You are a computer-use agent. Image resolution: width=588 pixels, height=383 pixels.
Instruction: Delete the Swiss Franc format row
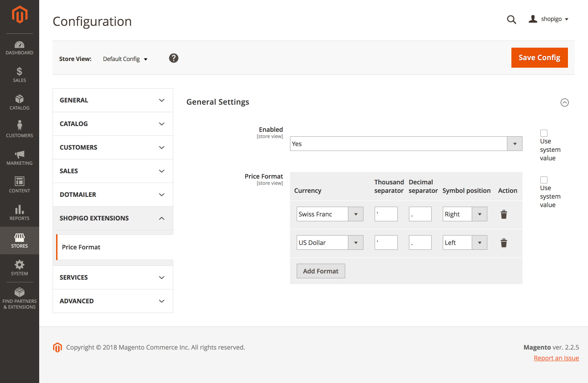(504, 215)
